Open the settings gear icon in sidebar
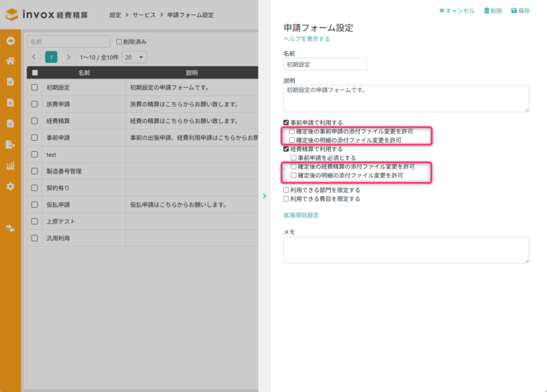Screen dimensions: 547x392 [10, 186]
